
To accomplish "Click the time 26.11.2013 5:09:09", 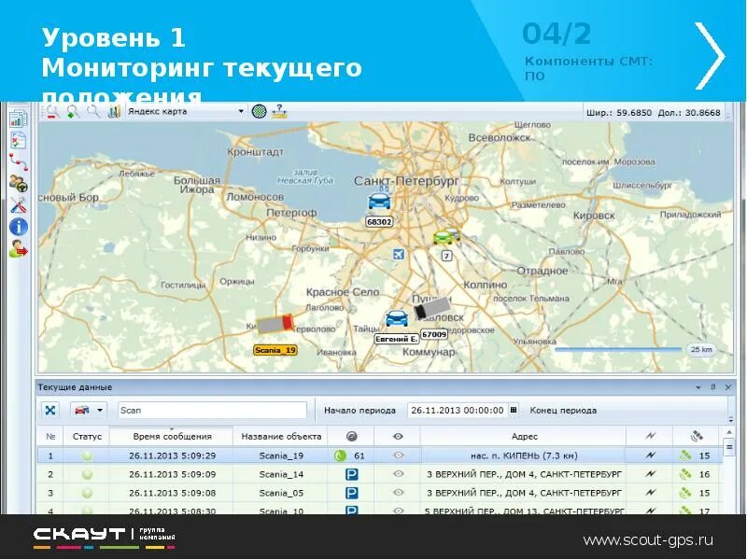I will (172, 474).
